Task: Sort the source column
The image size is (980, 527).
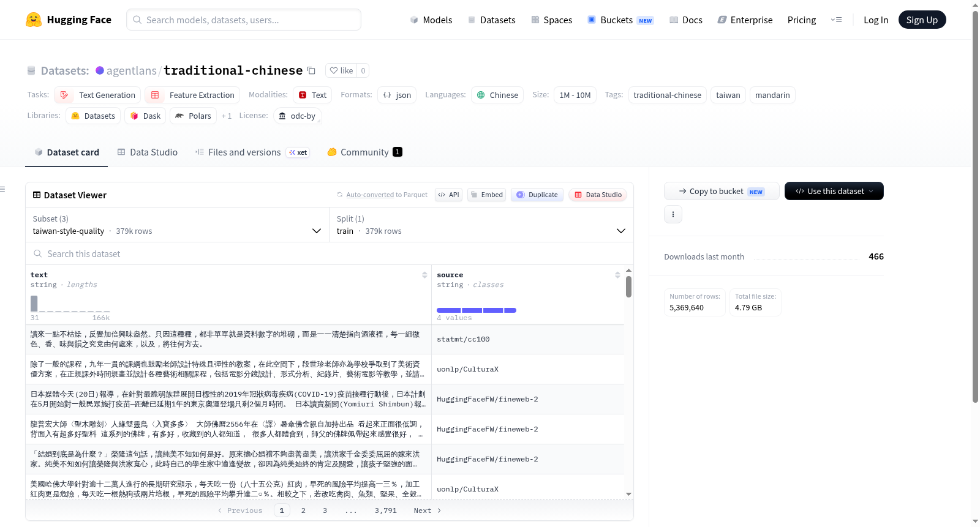Action: tap(617, 275)
